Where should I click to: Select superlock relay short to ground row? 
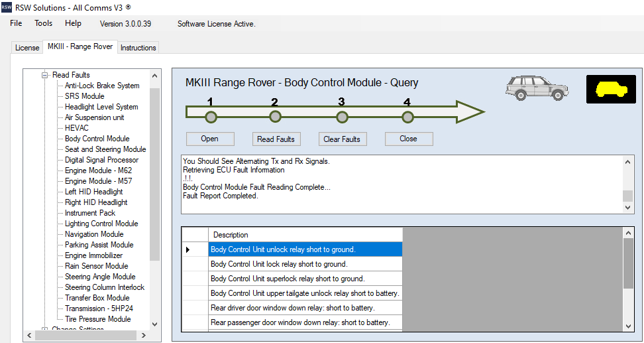[x=305, y=279]
